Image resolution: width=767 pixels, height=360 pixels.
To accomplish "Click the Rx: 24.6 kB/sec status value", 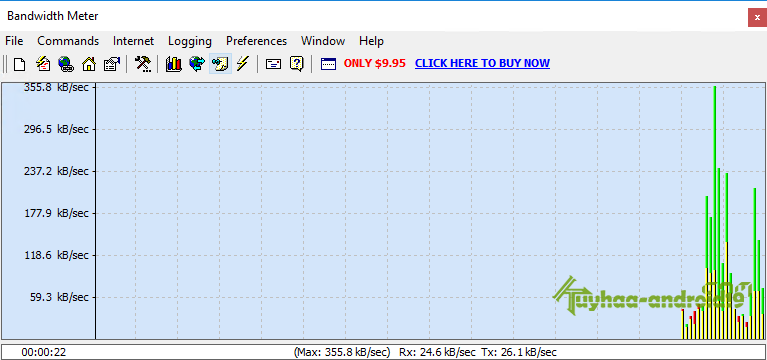I will click(x=437, y=352).
